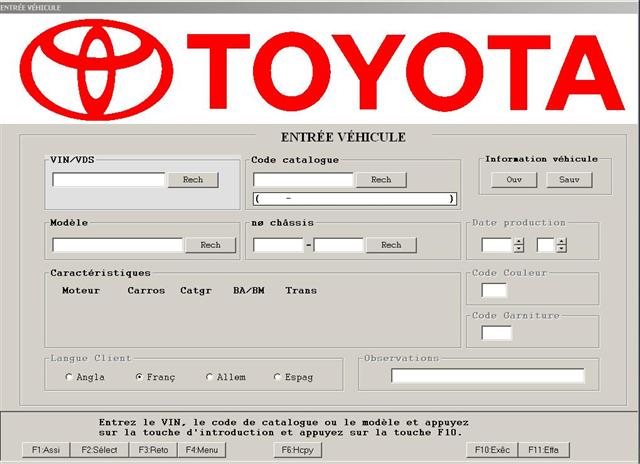Screen dimensions: 640x464
Task: Open vehicle information with Ouv button
Action: click(x=514, y=180)
